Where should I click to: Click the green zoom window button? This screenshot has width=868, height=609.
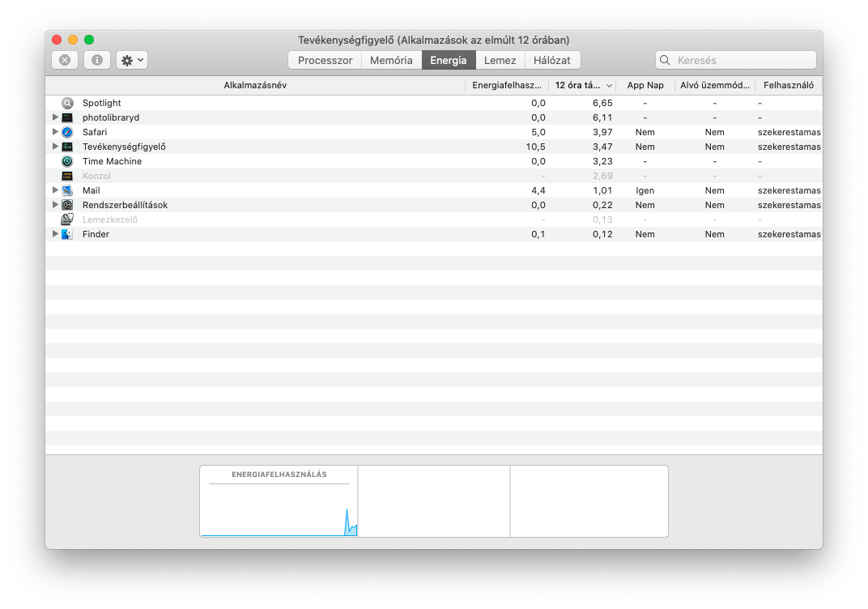pyautogui.click(x=88, y=40)
